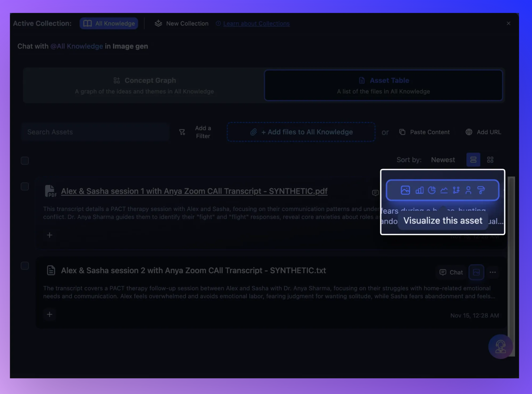
Task: Click the PDF file icon of session 1
Action: (50, 191)
